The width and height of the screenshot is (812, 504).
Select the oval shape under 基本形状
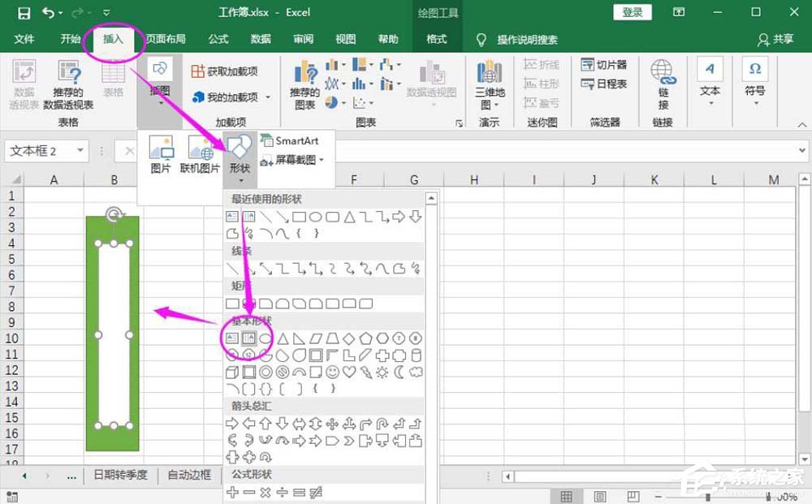point(266,338)
